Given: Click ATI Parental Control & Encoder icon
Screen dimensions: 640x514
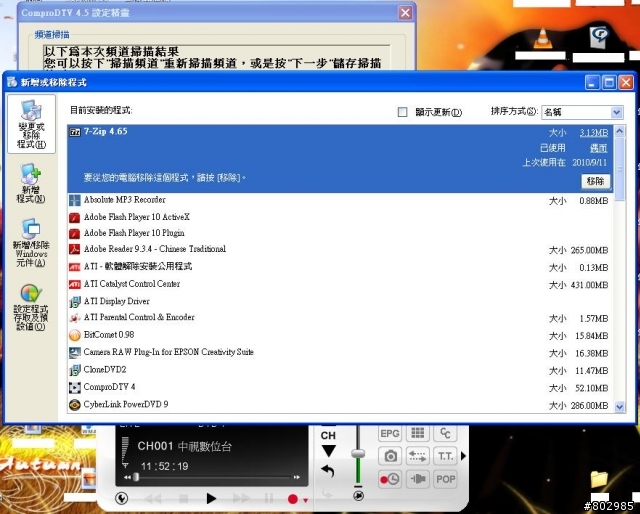Looking at the screenshot, I should tap(75, 318).
